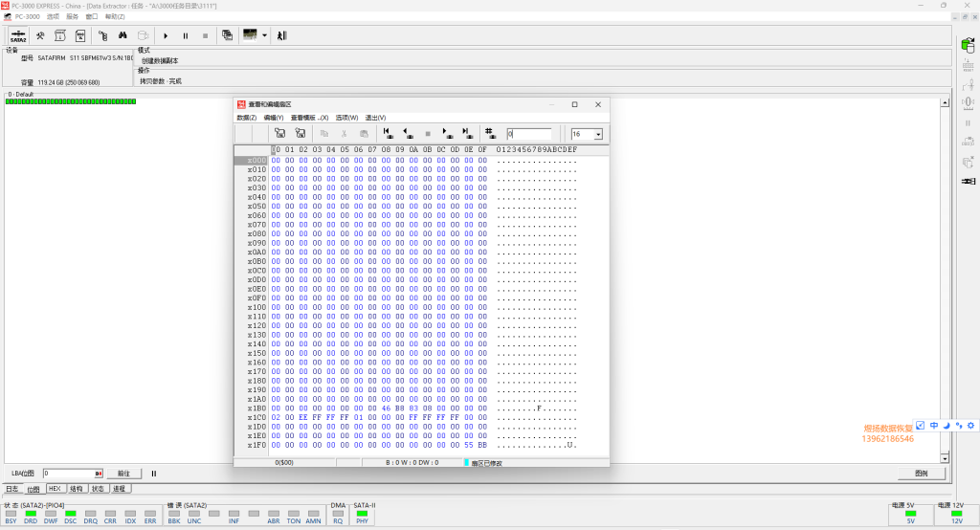Switch to the 进程 tab
The image size is (980, 530).
(x=120, y=489)
